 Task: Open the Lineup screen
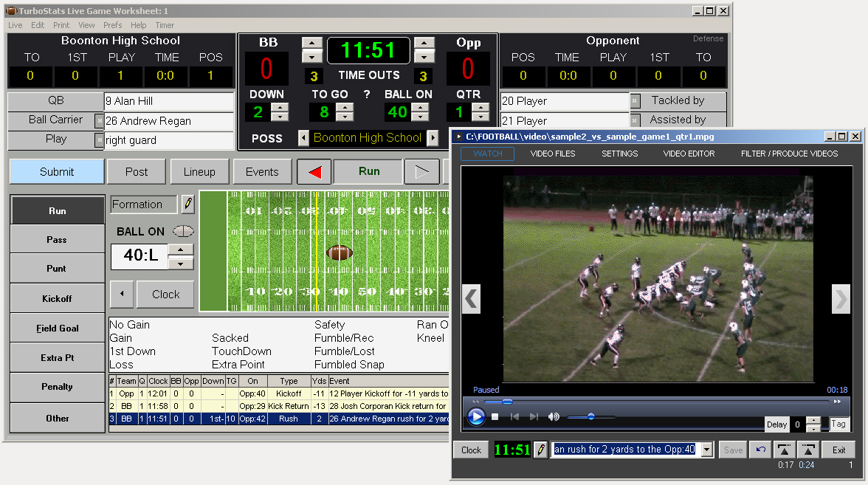pos(199,171)
